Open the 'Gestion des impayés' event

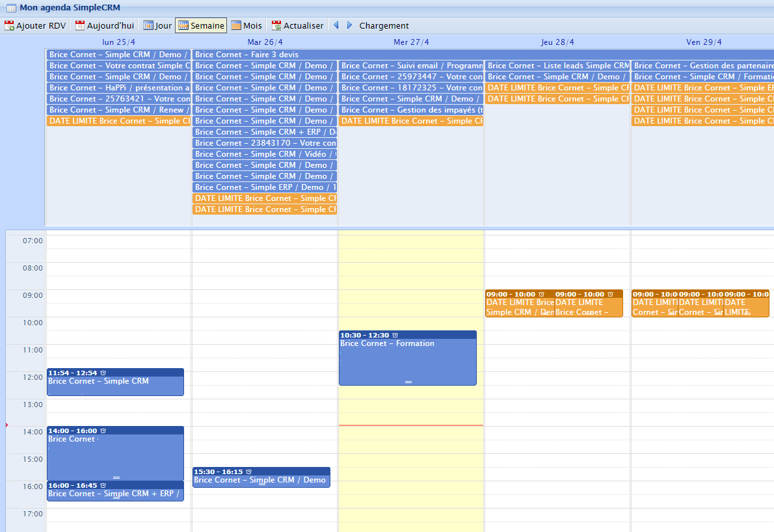[411, 109]
